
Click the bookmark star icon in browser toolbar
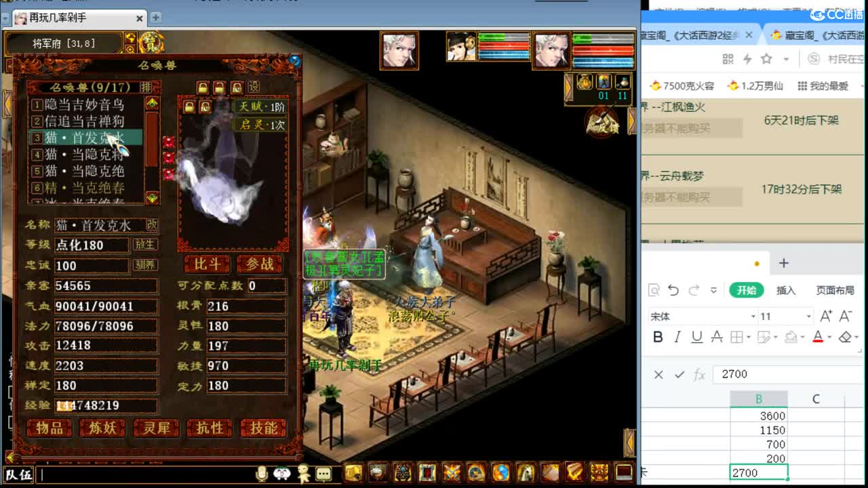tap(766, 59)
